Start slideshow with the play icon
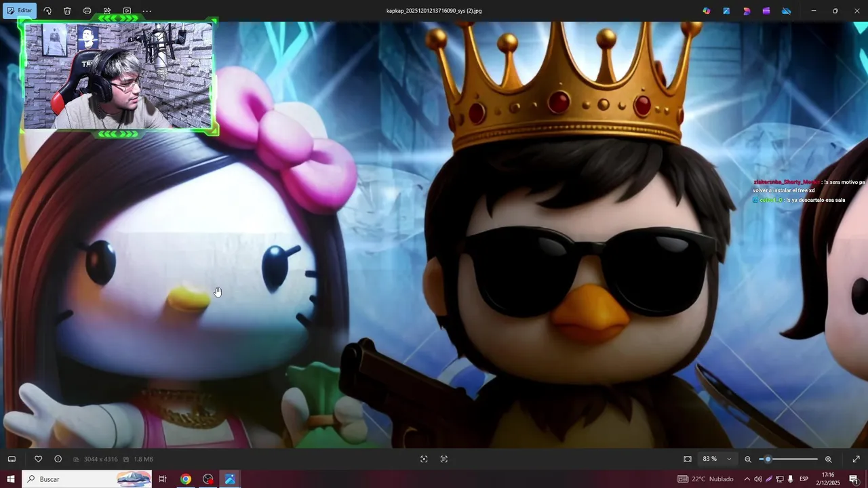 [x=127, y=11]
